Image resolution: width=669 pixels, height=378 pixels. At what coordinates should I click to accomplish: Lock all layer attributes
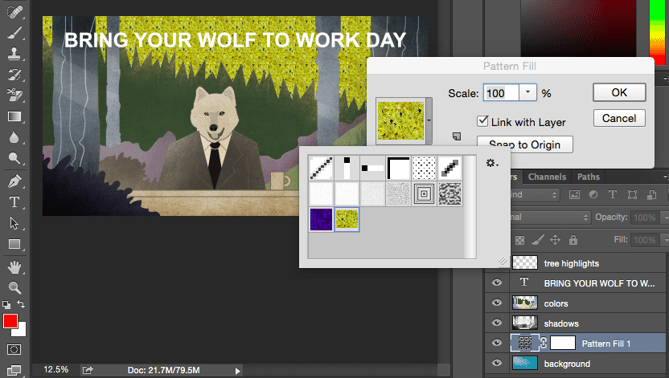[x=573, y=240]
